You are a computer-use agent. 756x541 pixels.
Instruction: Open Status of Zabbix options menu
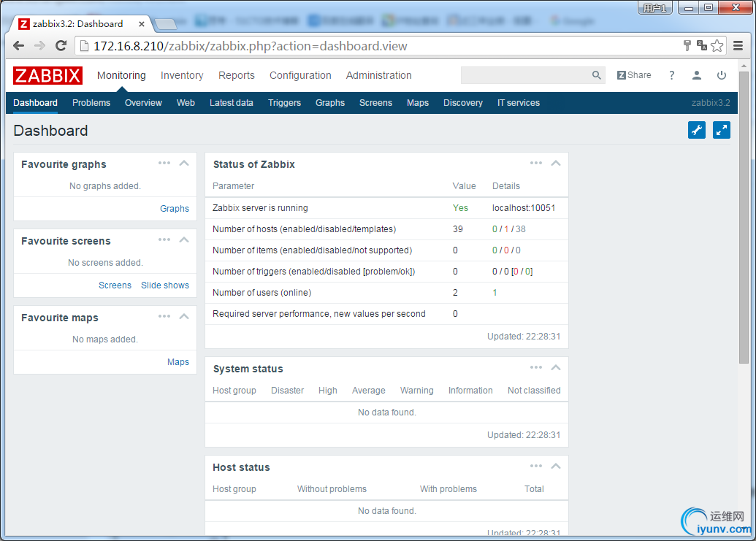(536, 163)
